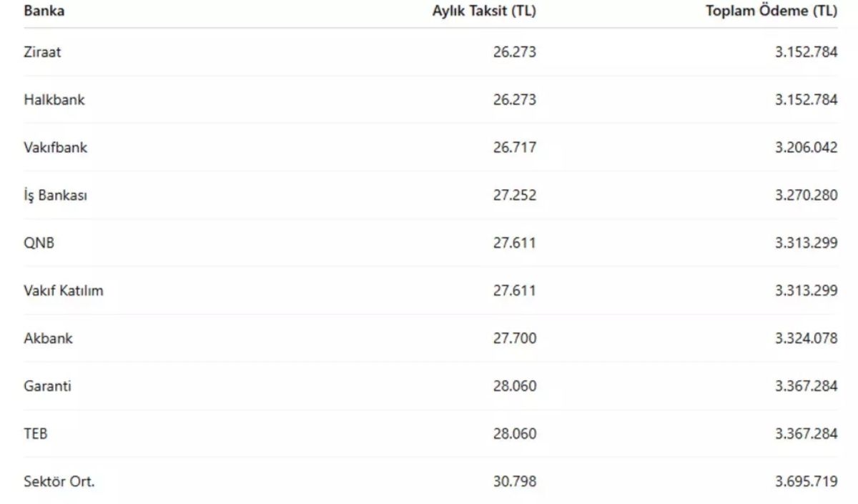Click the Vakıfbank bank name

(55, 147)
